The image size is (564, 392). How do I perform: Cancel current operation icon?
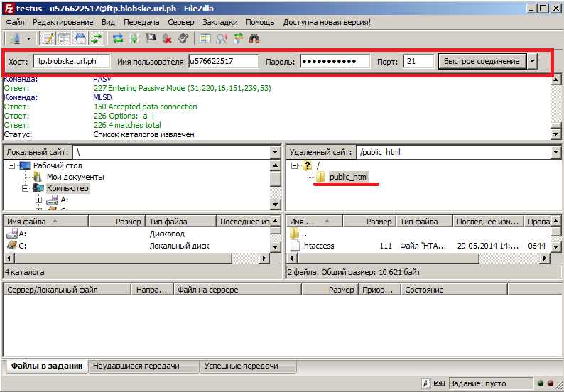151,38
